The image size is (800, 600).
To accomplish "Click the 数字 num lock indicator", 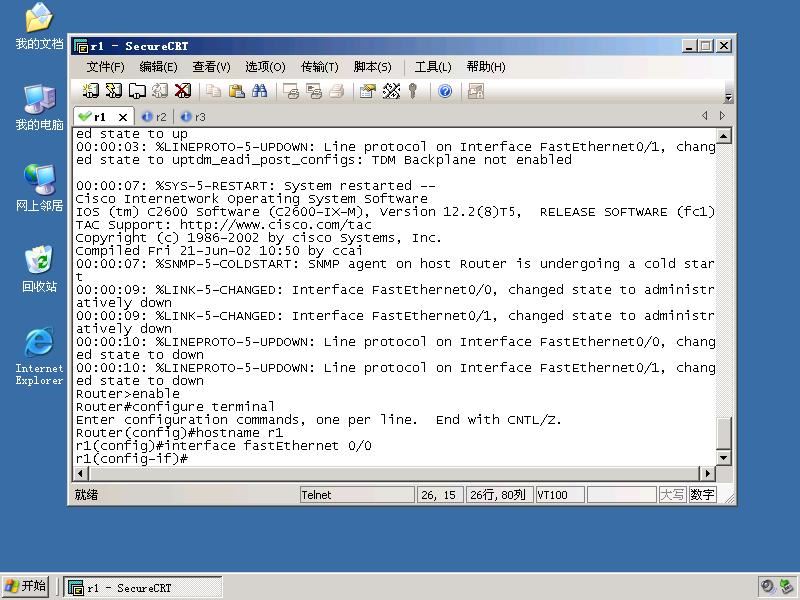I will pyautogui.click(x=702, y=494).
